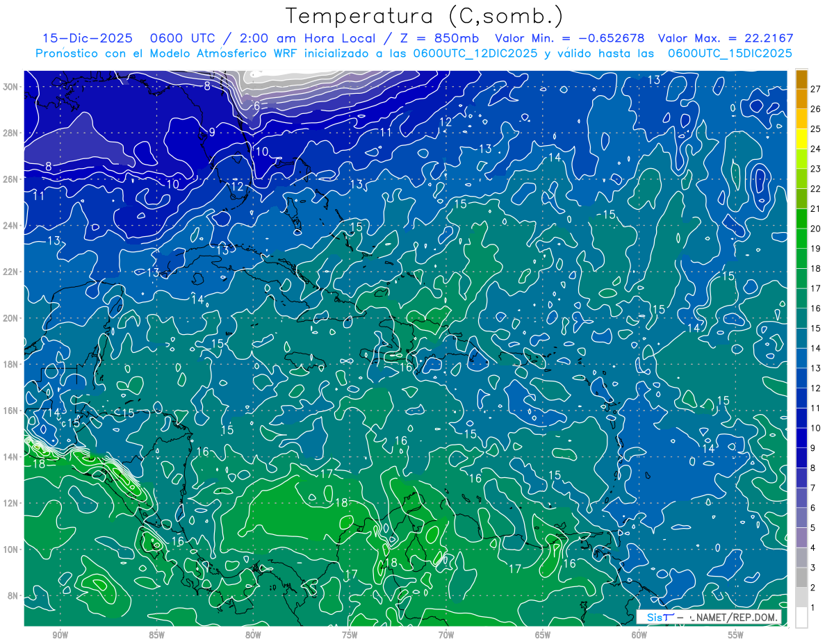The image size is (834, 644).
Task: Click the '5' value on the color scale
Action: (x=813, y=528)
